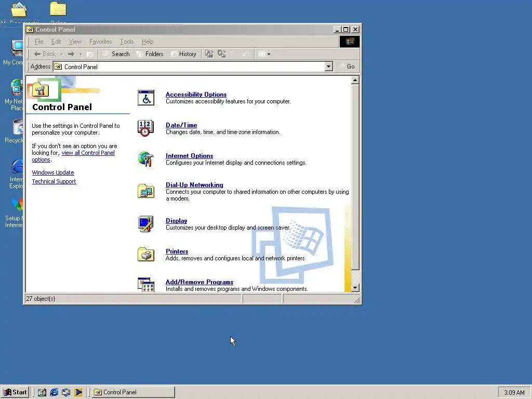This screenshot has height=399, width=532.
Task: Click the Accessibility Options wheelchair icon
Action: [146, 98]
